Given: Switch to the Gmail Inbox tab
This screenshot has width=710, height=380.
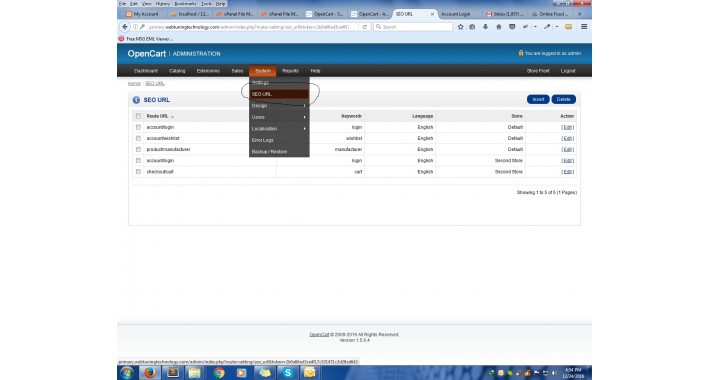Looking at the screenshot, I should (505, 14).
